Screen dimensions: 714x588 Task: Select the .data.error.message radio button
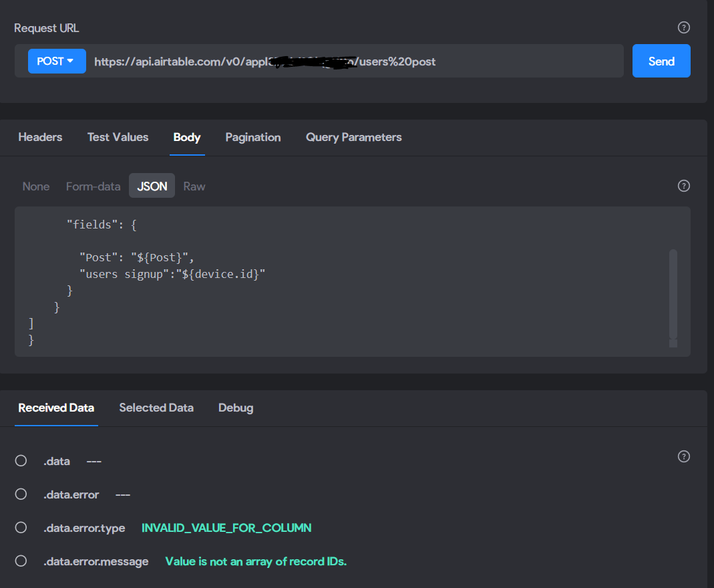tap(21, 561)
